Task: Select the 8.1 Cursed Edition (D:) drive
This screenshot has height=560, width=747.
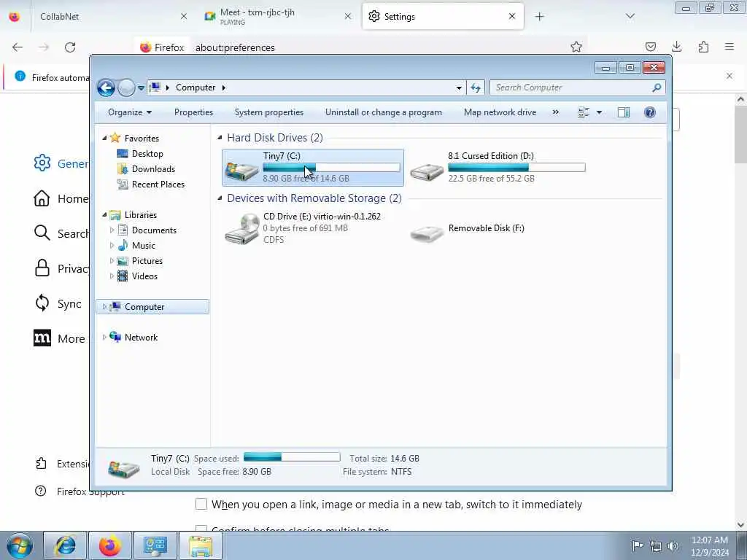Action: click(x=497, y=167)
